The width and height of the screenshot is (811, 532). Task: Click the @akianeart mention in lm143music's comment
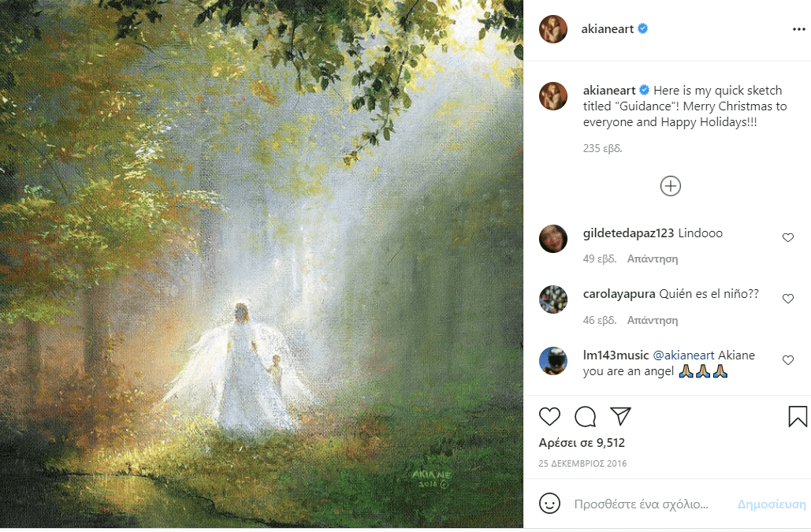tap(683, 355)
